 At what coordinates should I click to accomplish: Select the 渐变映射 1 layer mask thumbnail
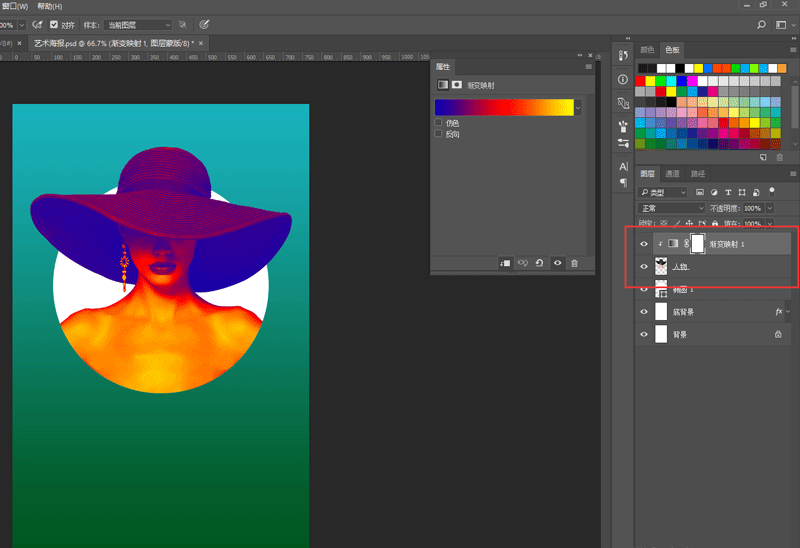697,244
